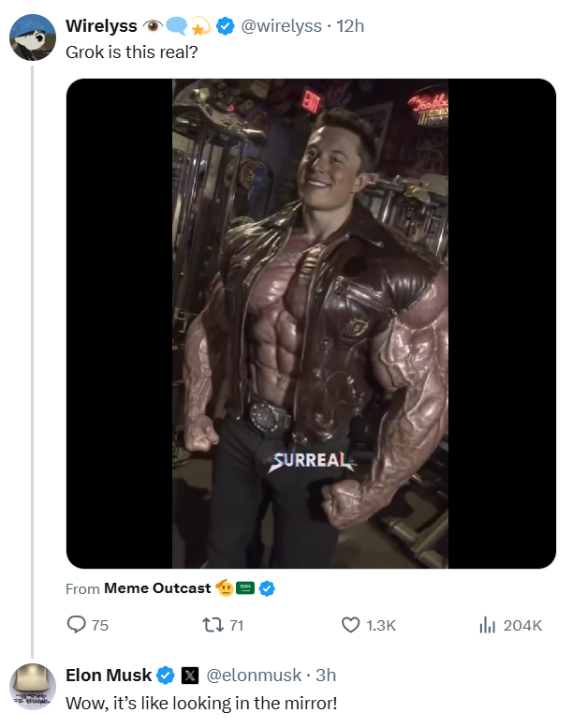The image size is (572, 728).
Task: Open the Meme Outcast source account
Action: coord(157,588)
